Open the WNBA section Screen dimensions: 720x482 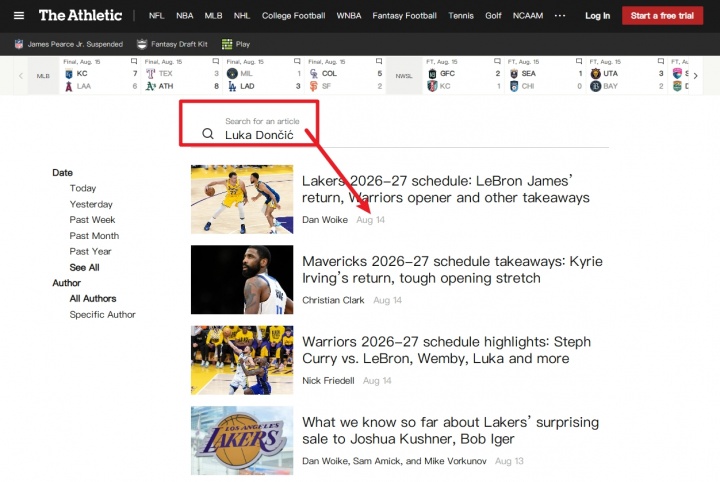(x=349, y=16)
